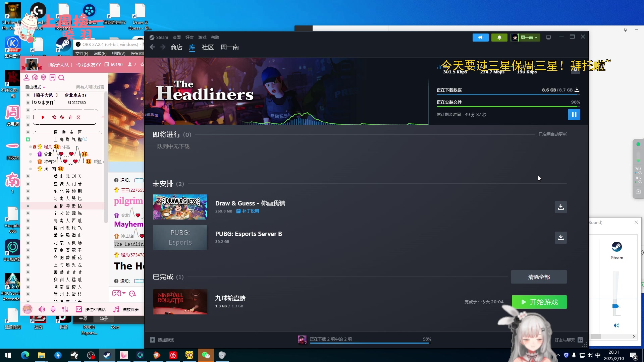
Task: Open the 好友 menu in Steam
Action: click(x=190, y=38)
